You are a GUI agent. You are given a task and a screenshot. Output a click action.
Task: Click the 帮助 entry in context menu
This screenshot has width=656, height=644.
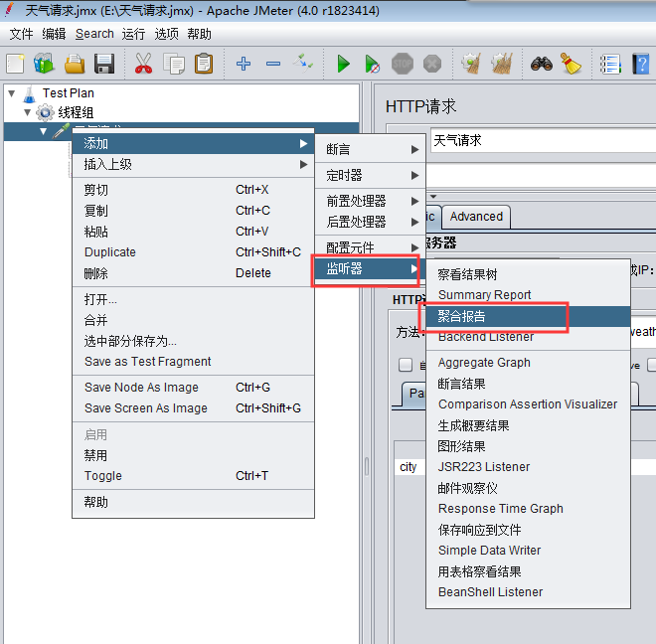click(193, 502)
